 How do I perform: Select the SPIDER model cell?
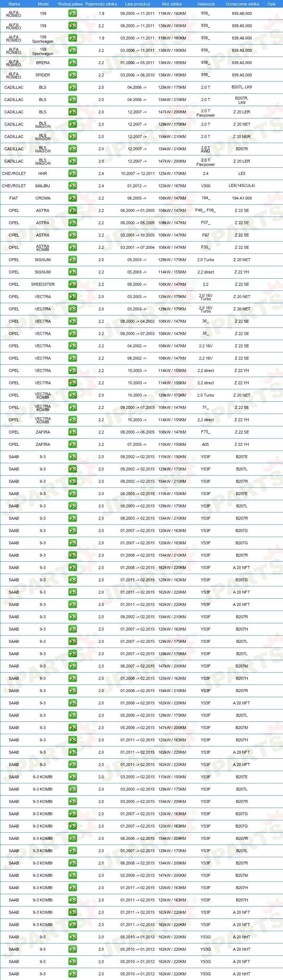coord(43,75)
